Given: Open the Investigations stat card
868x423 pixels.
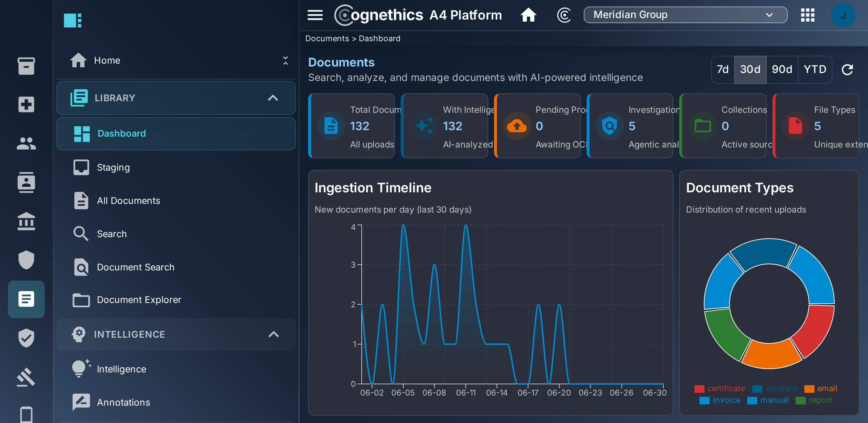Looking at the screenshot, I should point(630,126).
